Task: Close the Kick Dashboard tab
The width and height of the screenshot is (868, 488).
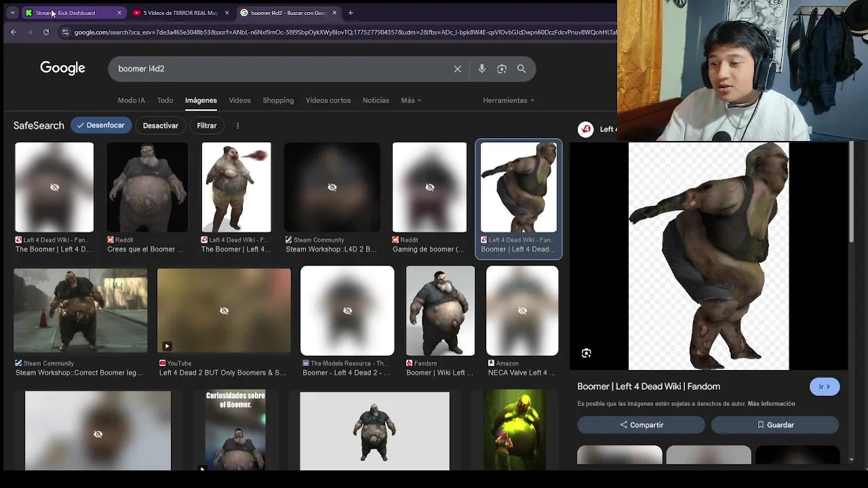Action: click(x=119, y=13)
